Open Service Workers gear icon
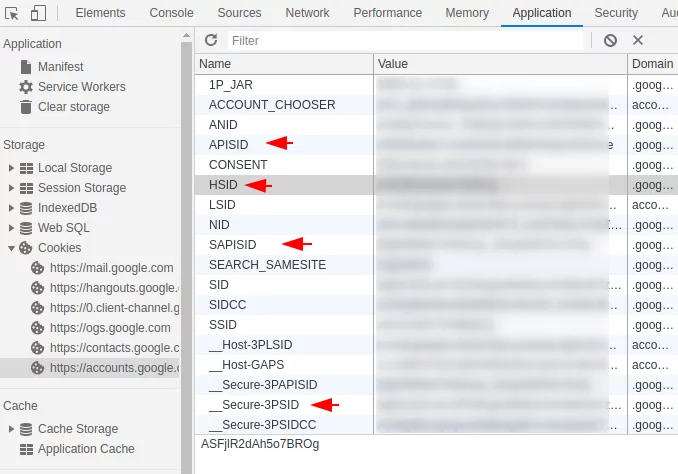The height and width of the screenshot is (474, 678). tap(26, 87)
